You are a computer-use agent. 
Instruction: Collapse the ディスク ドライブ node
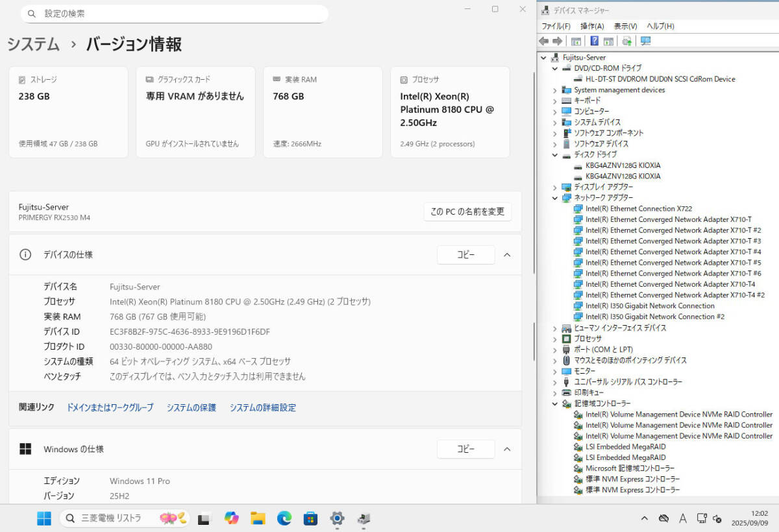(x=555, y=154)
